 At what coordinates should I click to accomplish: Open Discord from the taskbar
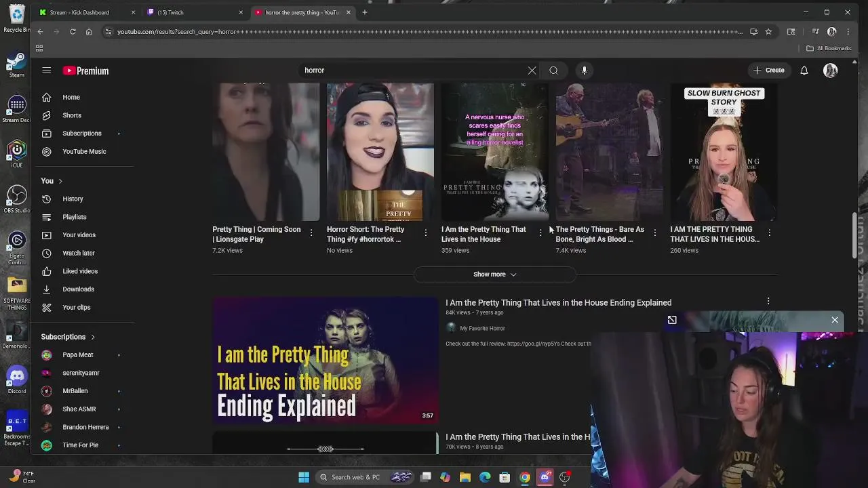[545, 477]
